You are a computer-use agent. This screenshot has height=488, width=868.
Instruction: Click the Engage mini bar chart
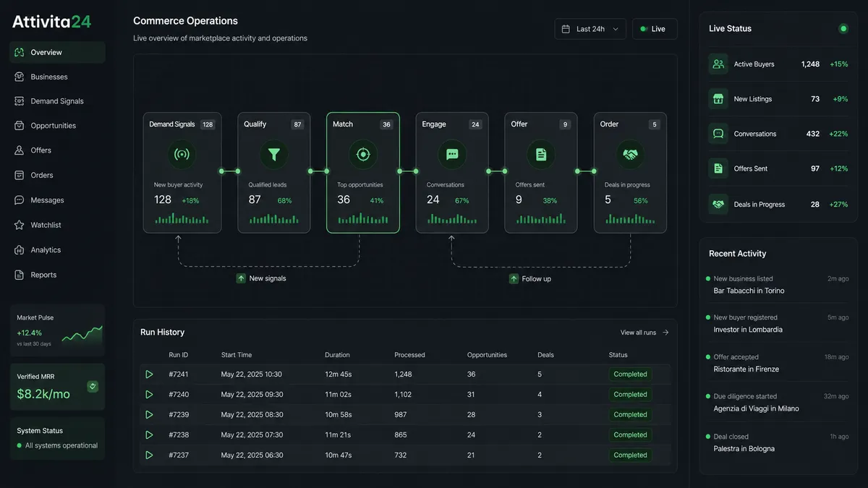(x=453, y=218)
